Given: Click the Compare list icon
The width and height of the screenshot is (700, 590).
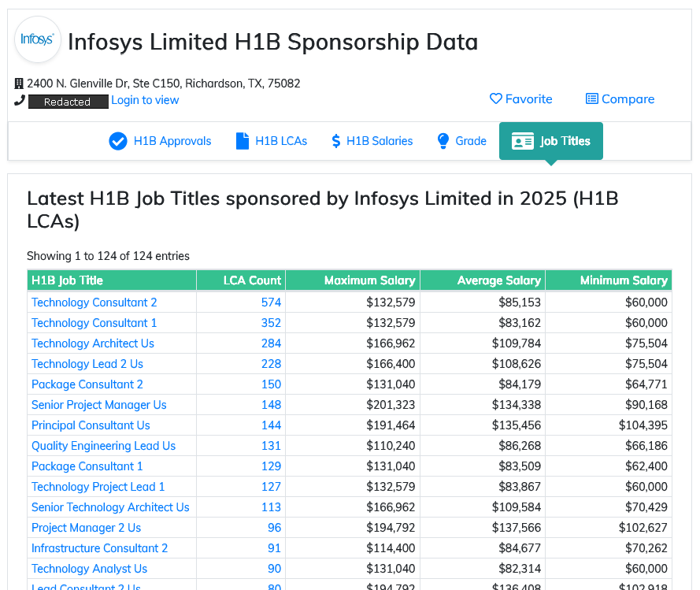Looking at the screenshot, I should point(591,99).
